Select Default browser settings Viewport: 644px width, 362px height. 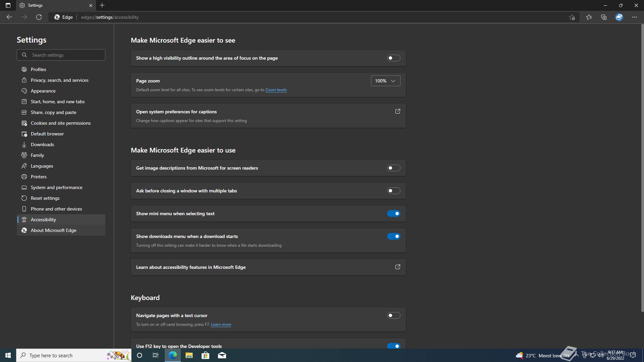click(x=61, y=134)
